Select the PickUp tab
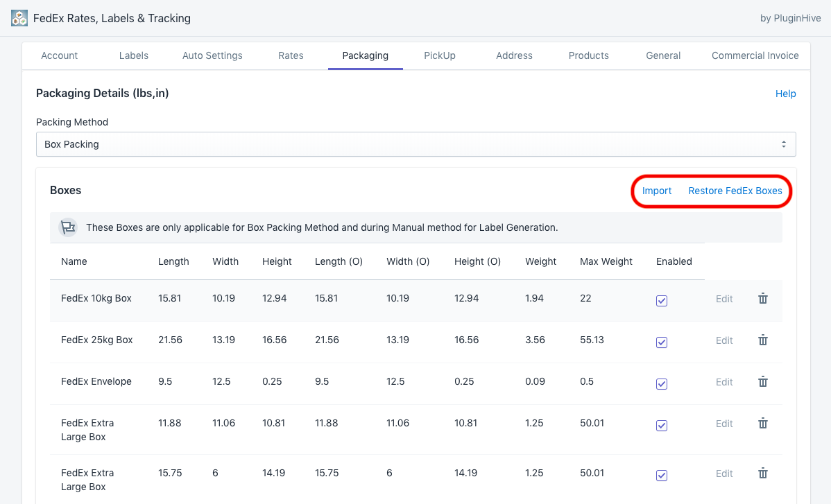The height and width of the screenshot is (504, 831). (440, 55)
